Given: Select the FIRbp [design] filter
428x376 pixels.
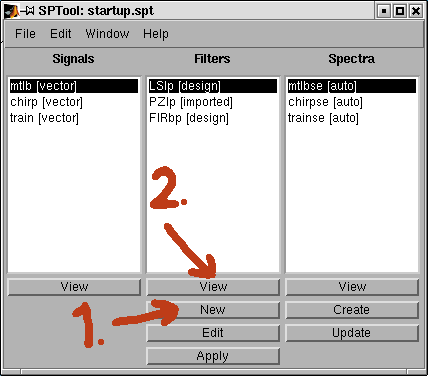Looking at the screenshot, I should tap(212, 118).
